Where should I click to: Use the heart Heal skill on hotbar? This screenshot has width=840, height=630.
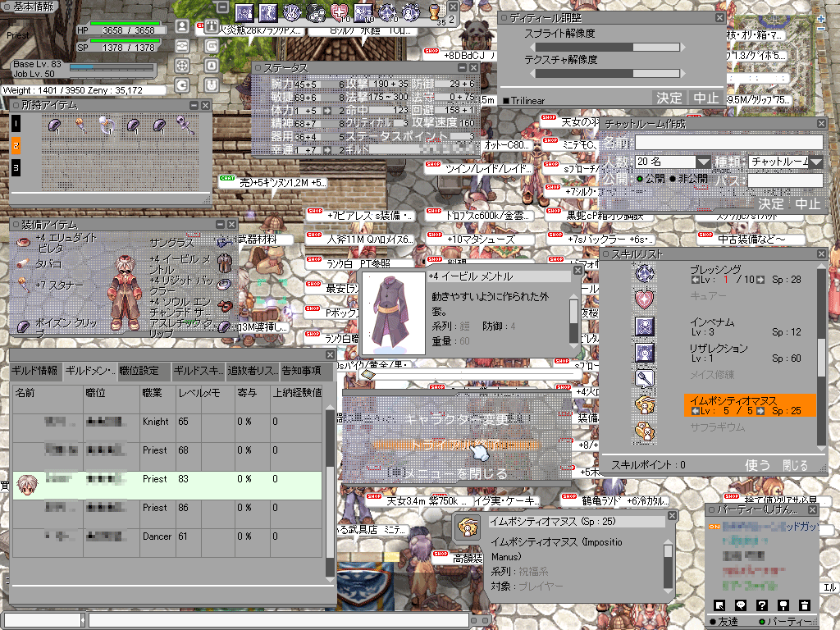click(x=339, y=12)
